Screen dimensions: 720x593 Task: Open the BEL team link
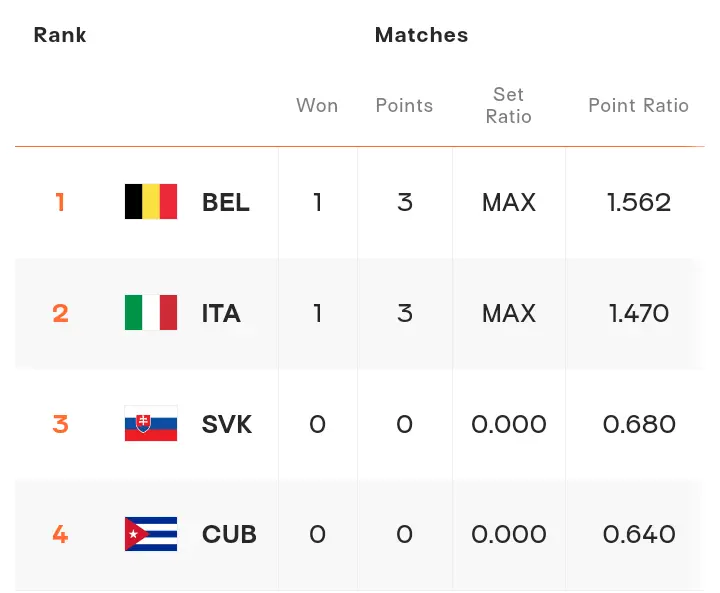(x=226, y=202)
